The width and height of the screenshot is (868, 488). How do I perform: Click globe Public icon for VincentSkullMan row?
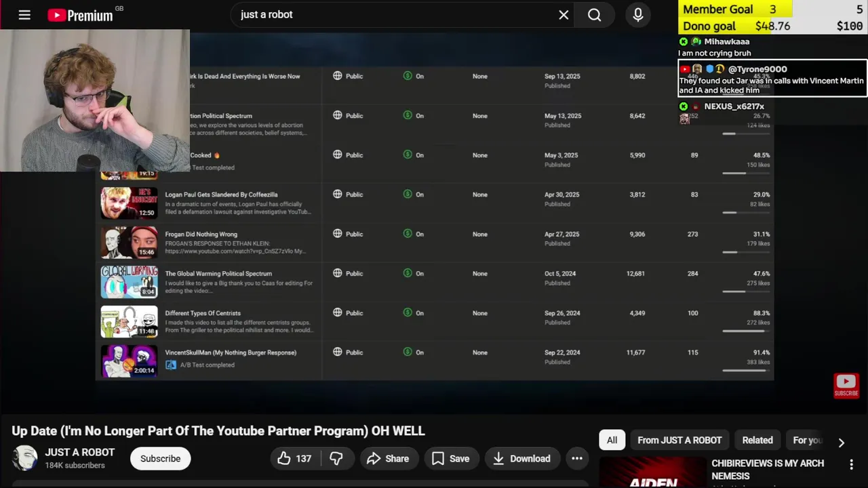(x=337, y=352)
